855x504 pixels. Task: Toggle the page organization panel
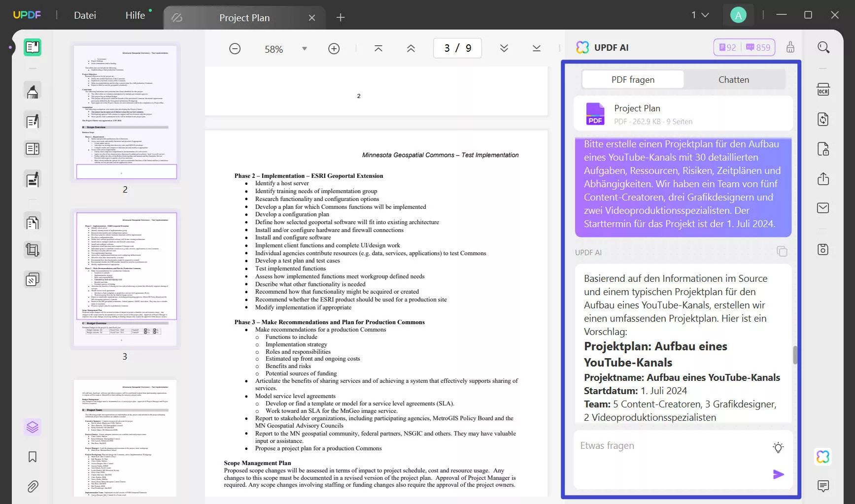coord(32,427)
